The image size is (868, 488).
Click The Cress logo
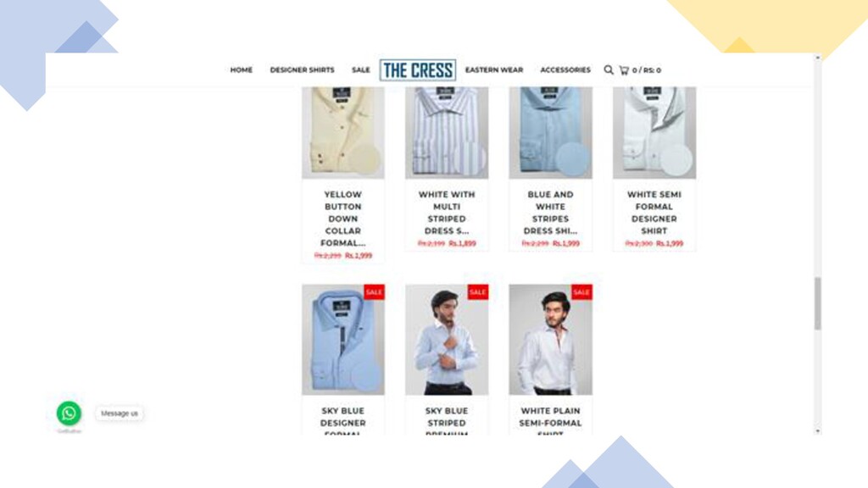[x=418, y=70]
